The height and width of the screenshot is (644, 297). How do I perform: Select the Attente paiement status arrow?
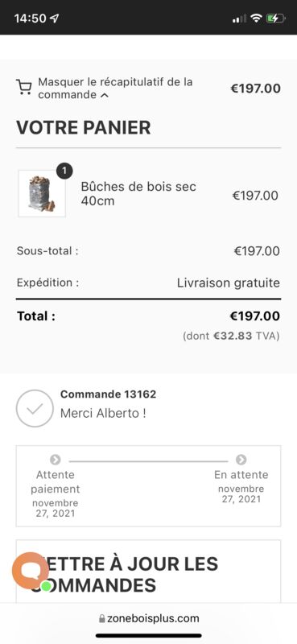[55, 459]
